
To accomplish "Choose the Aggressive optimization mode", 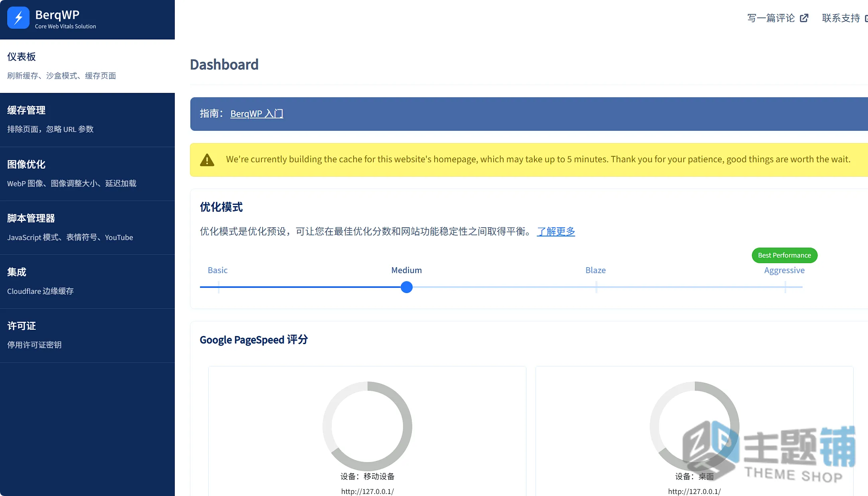I will point(784,270).
